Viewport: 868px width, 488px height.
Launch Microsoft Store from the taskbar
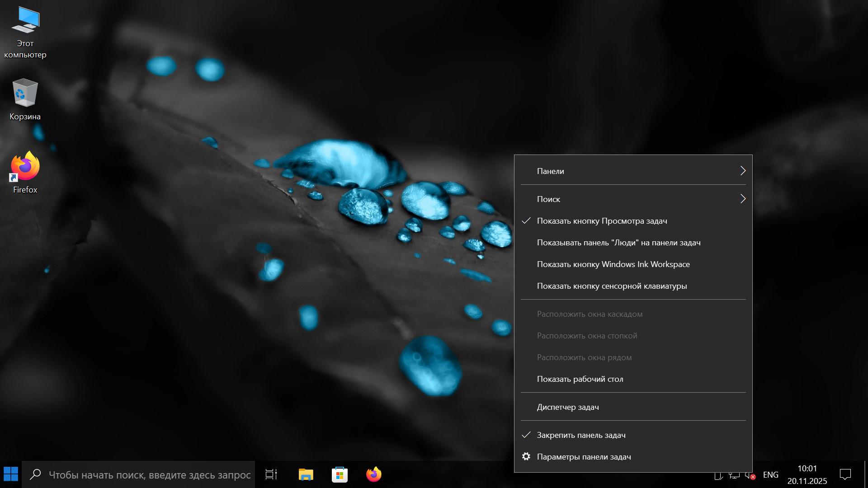coord(340,474)
